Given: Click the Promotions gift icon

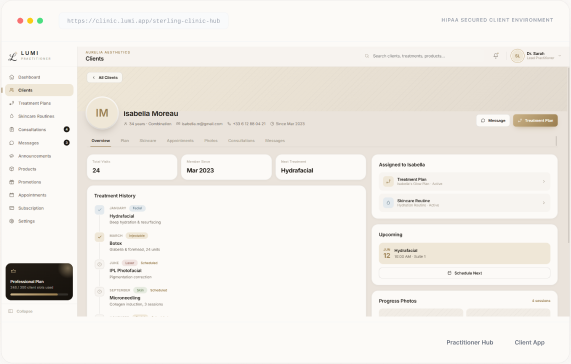Looking at the screenshot, I should (12, 182).
